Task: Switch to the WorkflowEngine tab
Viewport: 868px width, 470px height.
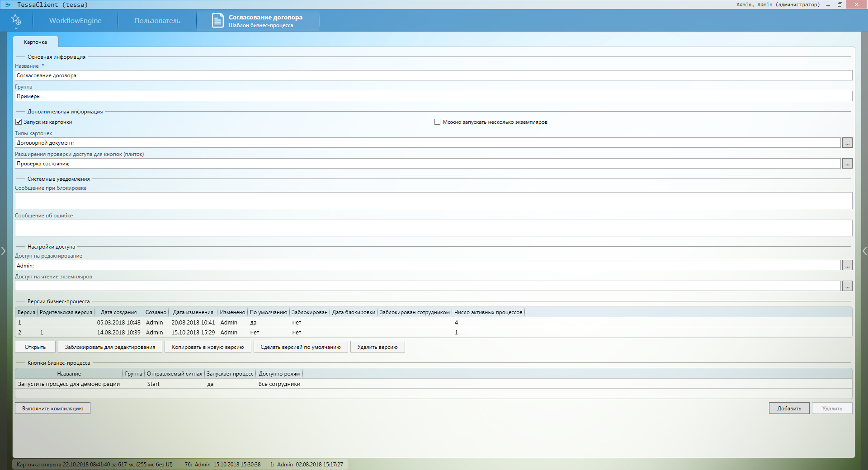Action: point(75,21)
